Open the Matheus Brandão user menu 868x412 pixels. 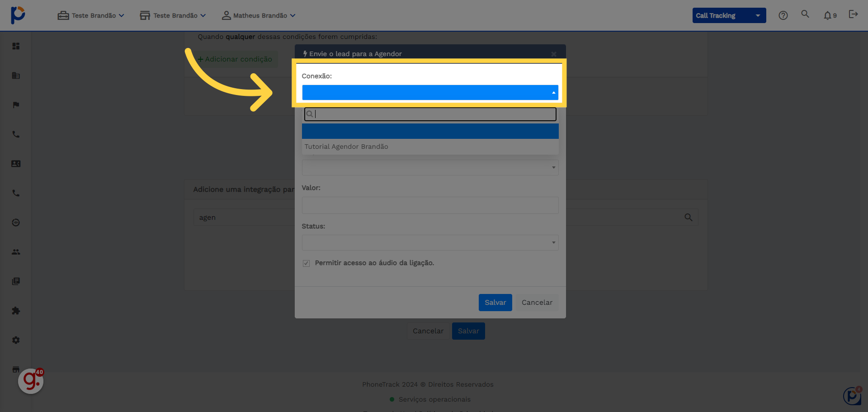point(259,15)
